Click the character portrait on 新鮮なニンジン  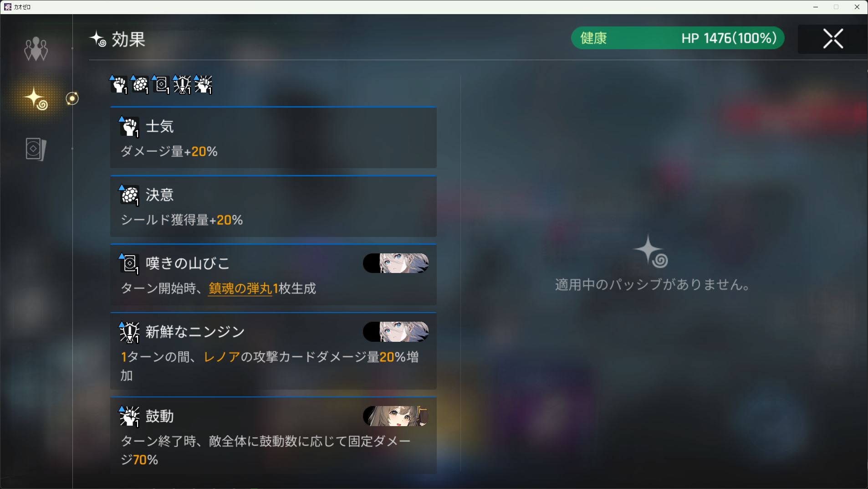pos(396,332)
